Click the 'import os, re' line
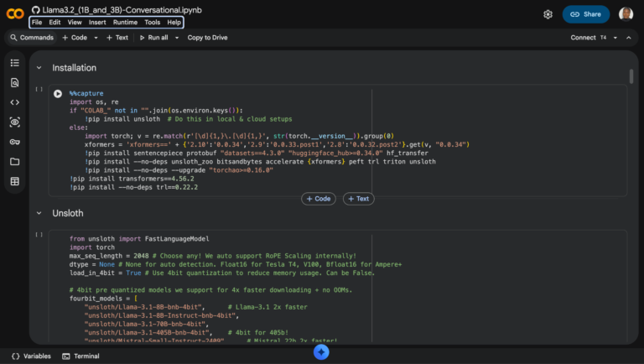 pyautogui.click(x=94, y=101)
